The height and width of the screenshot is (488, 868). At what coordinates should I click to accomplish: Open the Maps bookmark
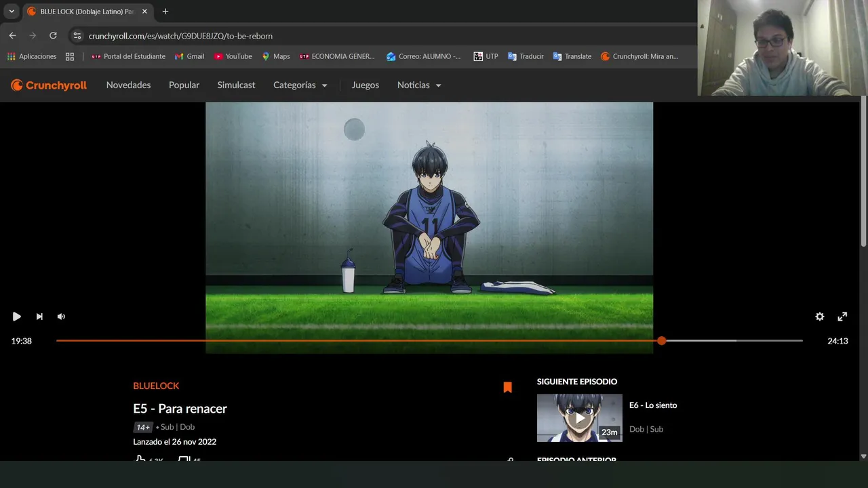pyautogui.click(x=275, y=56)
